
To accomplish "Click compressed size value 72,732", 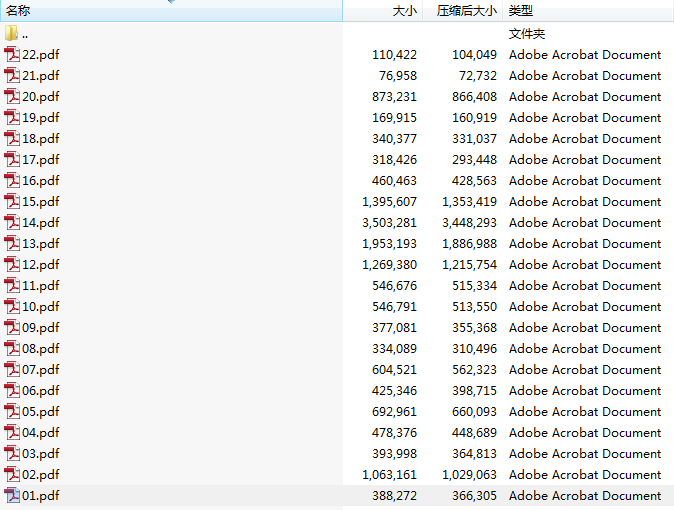I will click(x=478, y=76).
